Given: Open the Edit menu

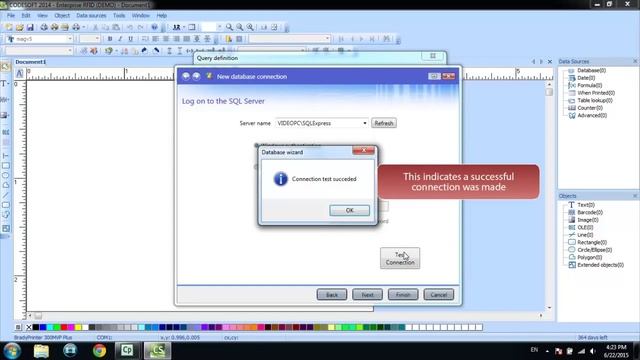Looking at the screenshot, I should coord(26,16).
